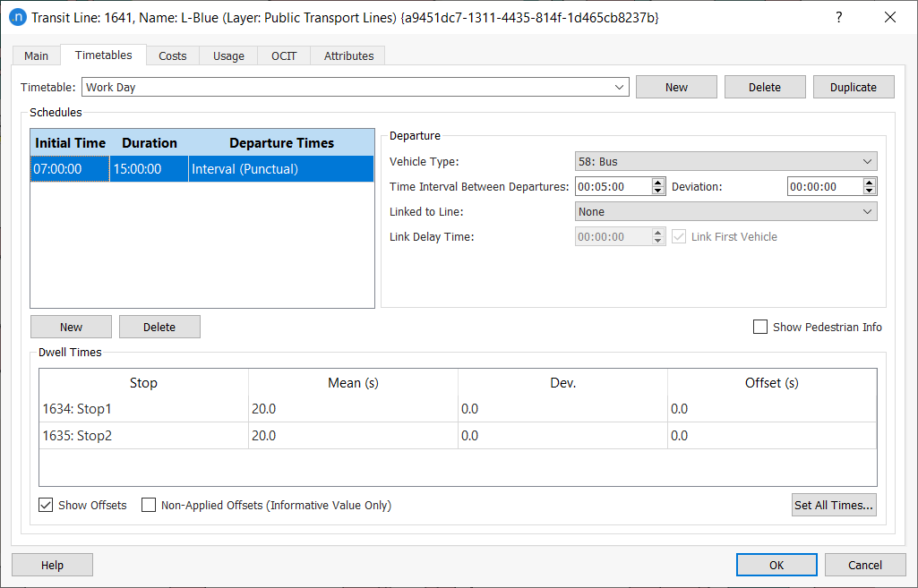Open the Linked to Line dropdown
This screenshot has width=918, height=588.
coord(725,212)
